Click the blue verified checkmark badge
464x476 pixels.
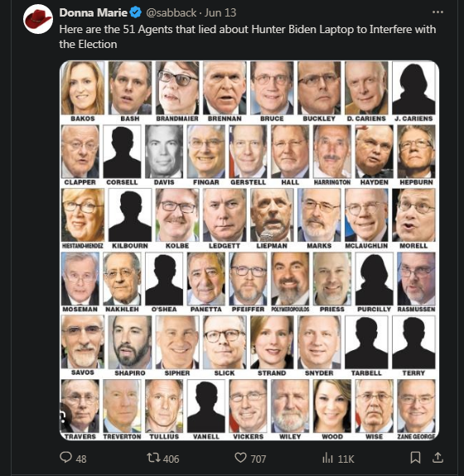tap(136, 12)
